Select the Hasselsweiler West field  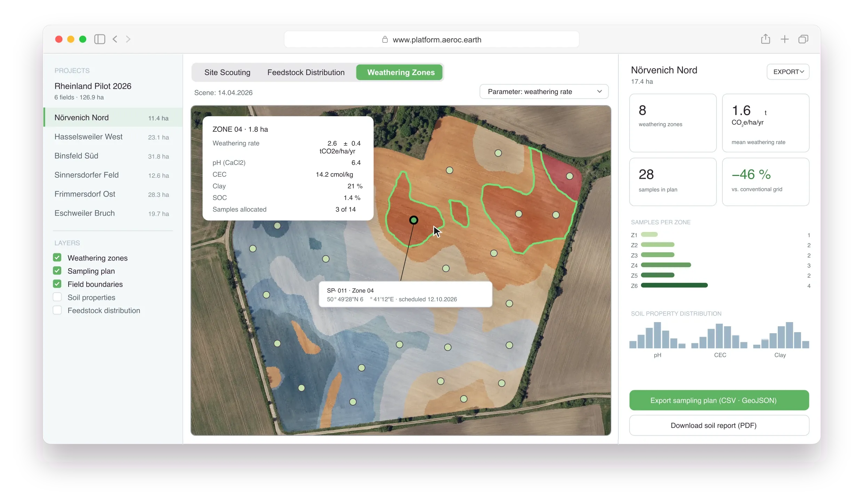(x=113, y=137)
